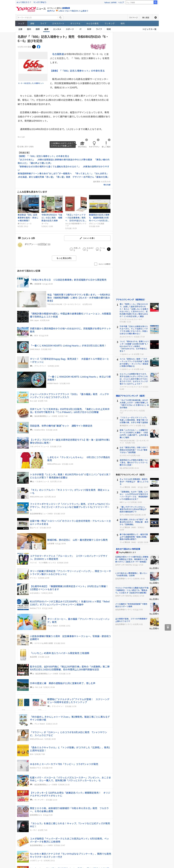Open マイページ link
174x868 pixels.
(133, 18)
